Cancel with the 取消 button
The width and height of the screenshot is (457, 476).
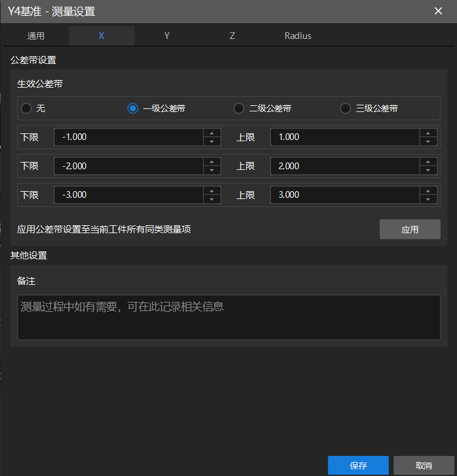click(424, 466)
